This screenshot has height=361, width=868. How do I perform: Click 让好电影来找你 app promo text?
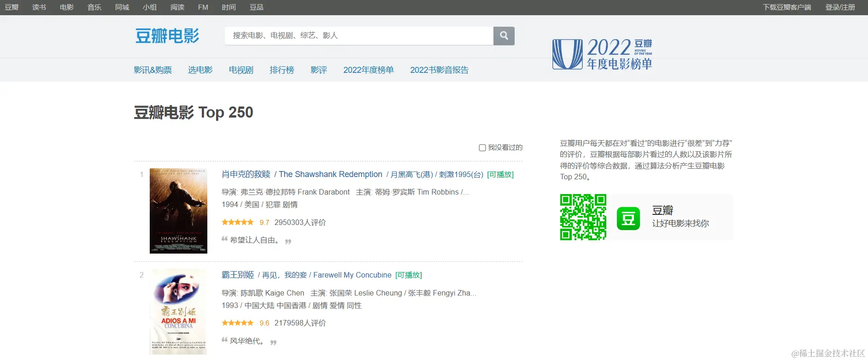(680, 224)
